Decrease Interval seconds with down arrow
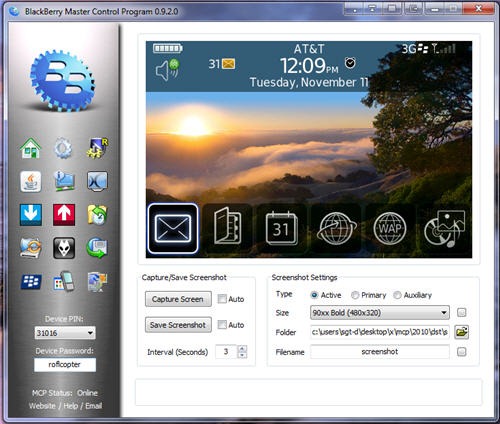Image resolution: width=500 pixels, height=424 pixels. tap(242, 355)
